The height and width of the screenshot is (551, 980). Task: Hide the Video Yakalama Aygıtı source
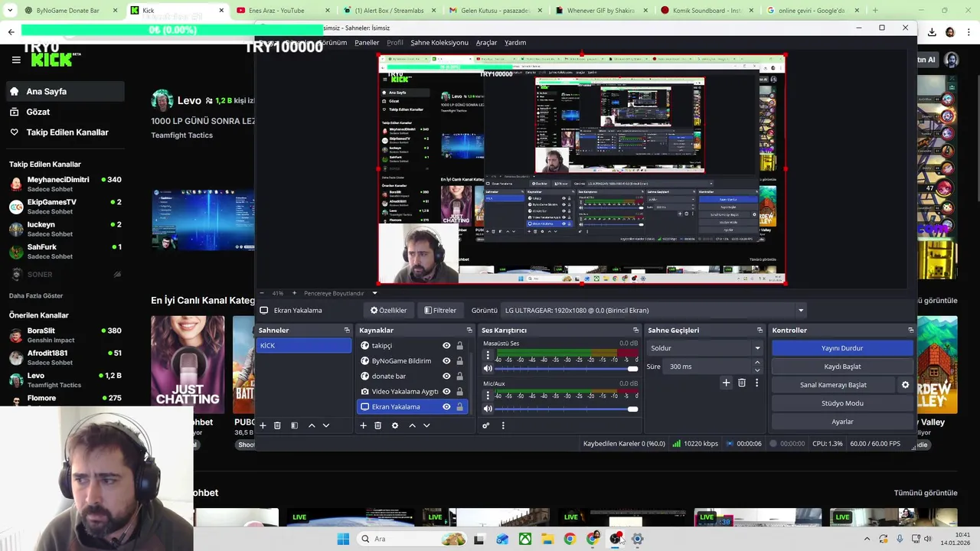pyautogui.click(x=446, y=392)
